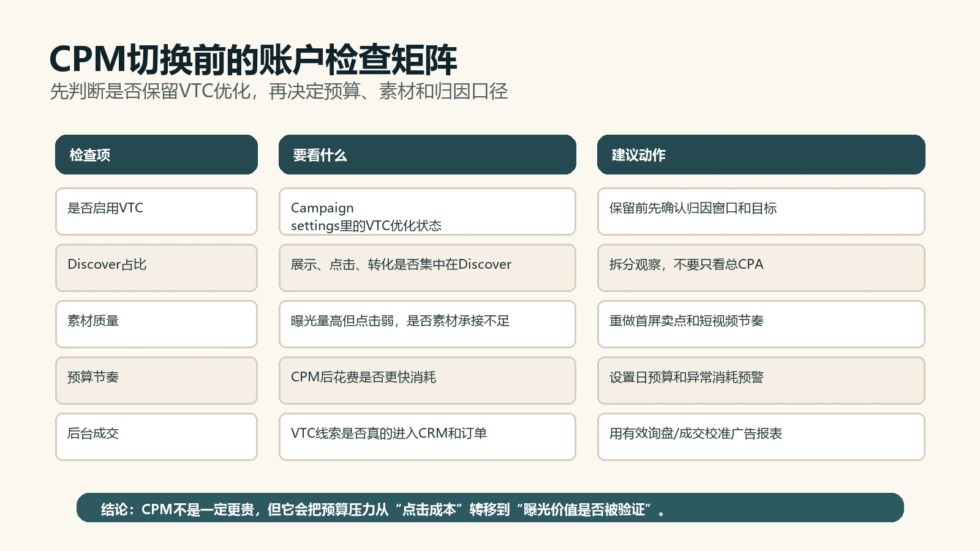Viewport: 980px width, 551px height.
Task: Click the '曝光量高但点击弱' cell
Action: 428,324
